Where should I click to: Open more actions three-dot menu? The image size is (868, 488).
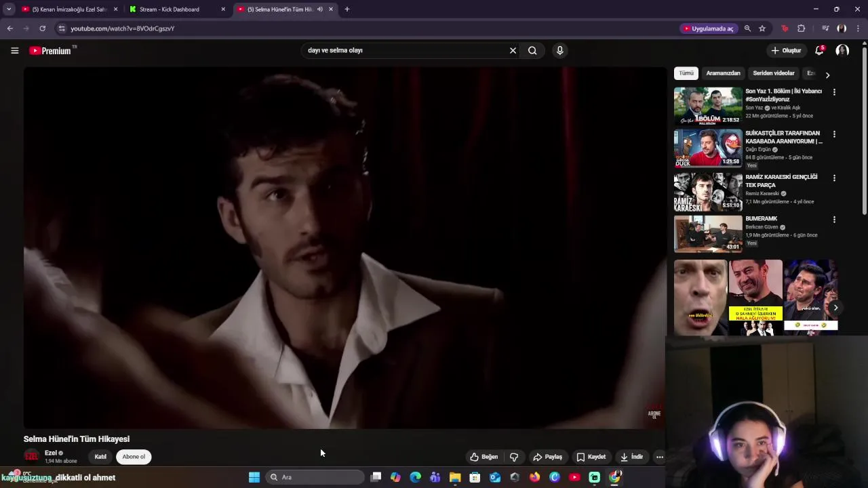pyautogui.click(x=659, y=457)
